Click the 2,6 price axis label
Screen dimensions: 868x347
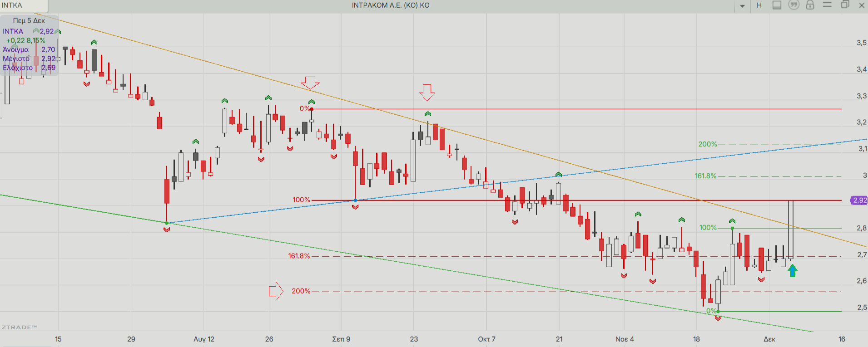(861, 281)
